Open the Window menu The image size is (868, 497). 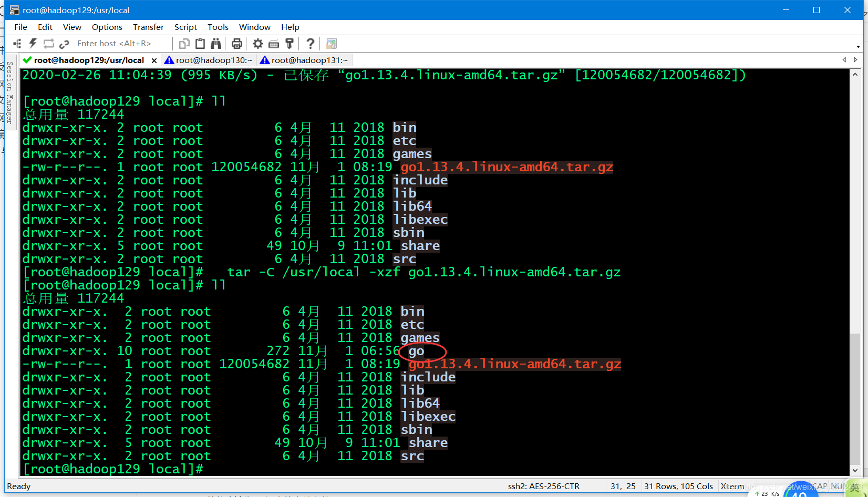click(255, 27)
